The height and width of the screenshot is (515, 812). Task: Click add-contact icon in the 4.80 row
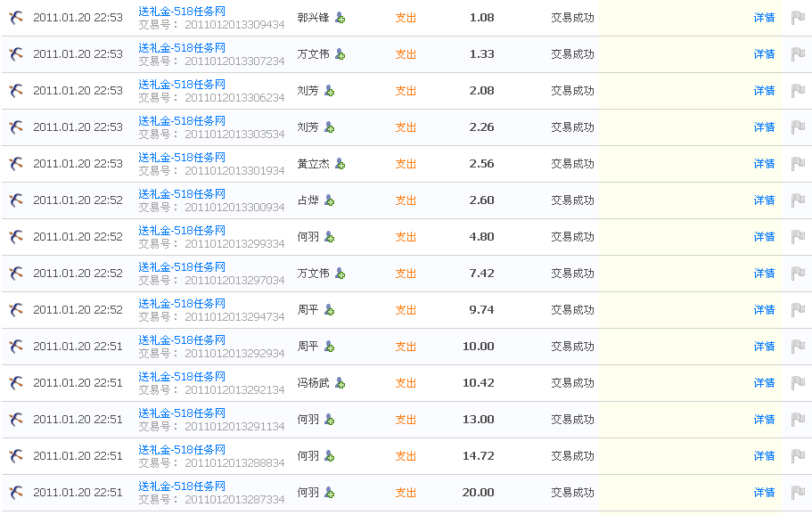point(329,237)
